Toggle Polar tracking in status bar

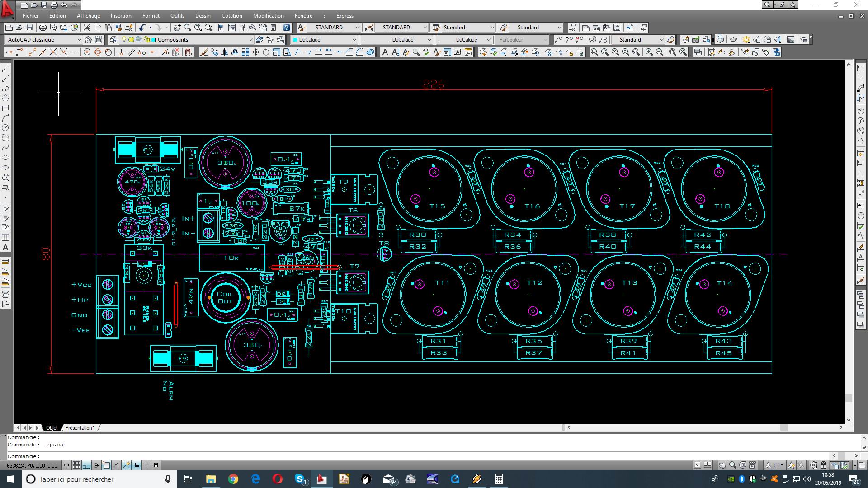[x=96, y=465]
